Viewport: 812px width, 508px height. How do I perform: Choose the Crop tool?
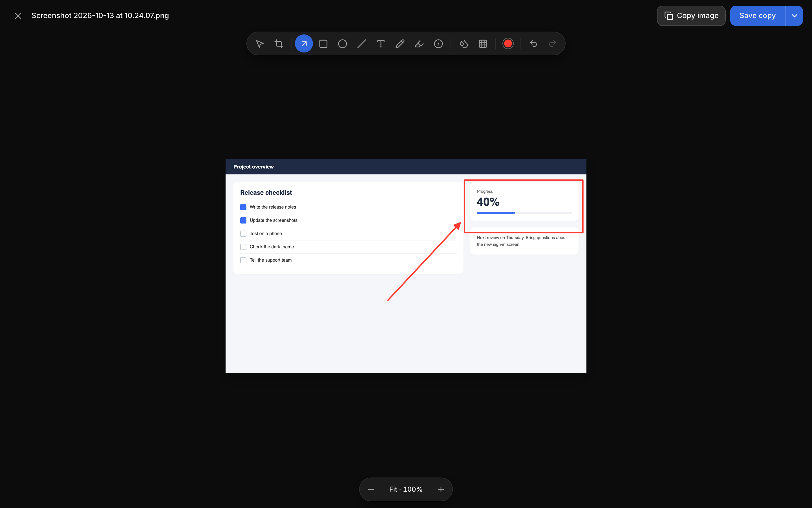pyautogui.click(x=279, y=44)
